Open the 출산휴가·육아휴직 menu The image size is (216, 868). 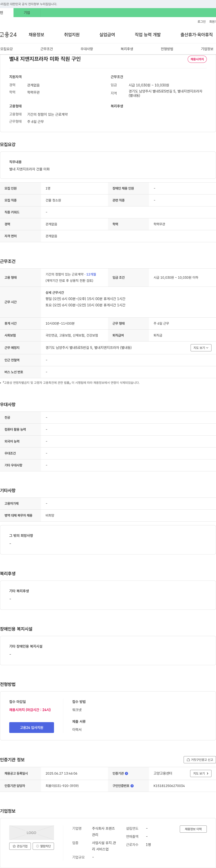coord(196,35)
